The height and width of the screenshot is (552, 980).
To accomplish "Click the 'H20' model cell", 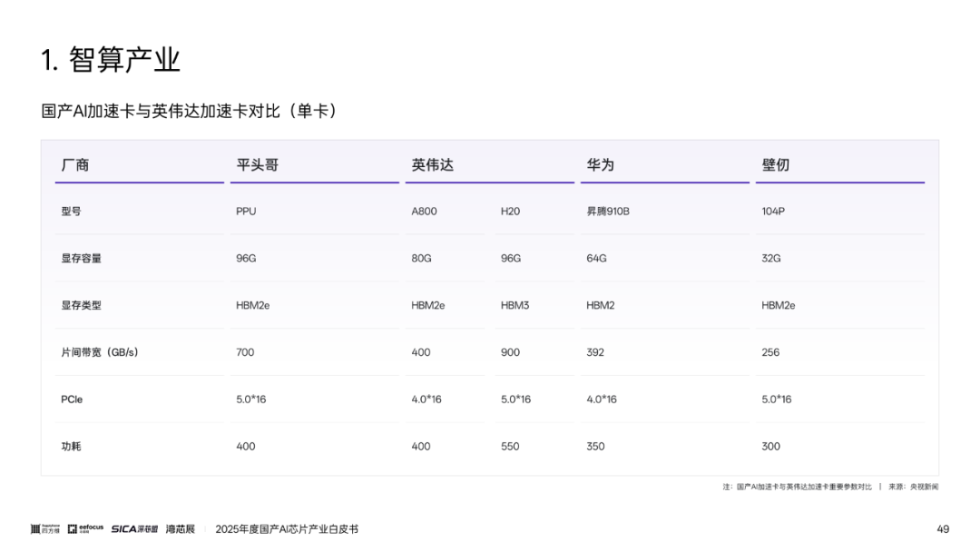I will pos(510,212).
